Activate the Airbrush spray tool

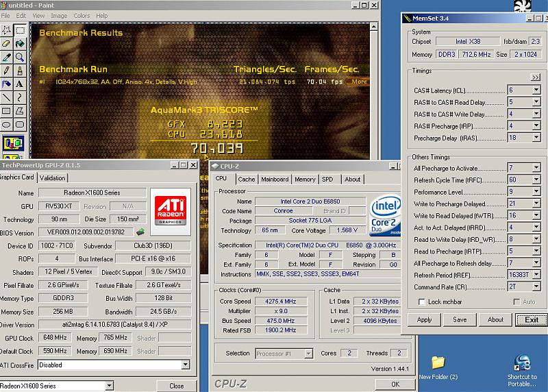[6, 84]
